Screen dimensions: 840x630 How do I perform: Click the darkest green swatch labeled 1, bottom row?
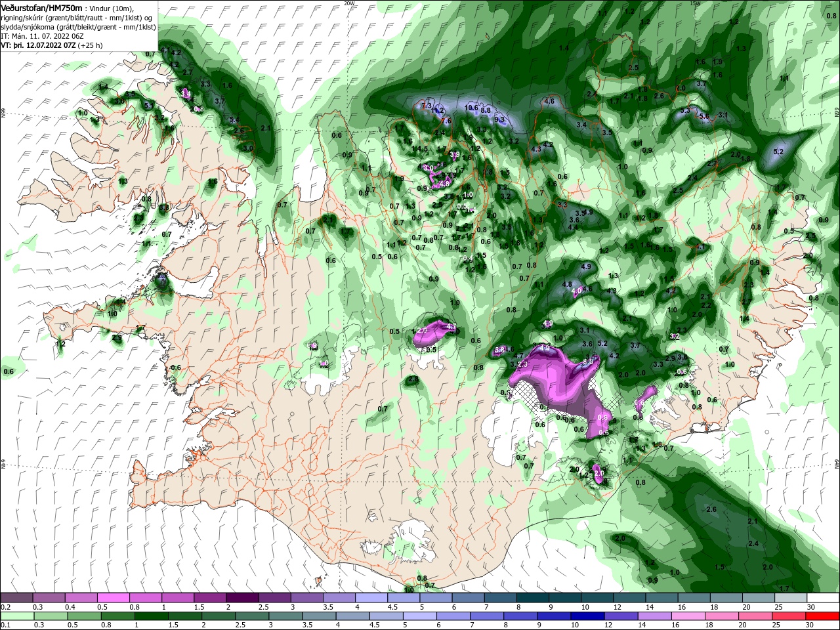click(x=151, y=616)
